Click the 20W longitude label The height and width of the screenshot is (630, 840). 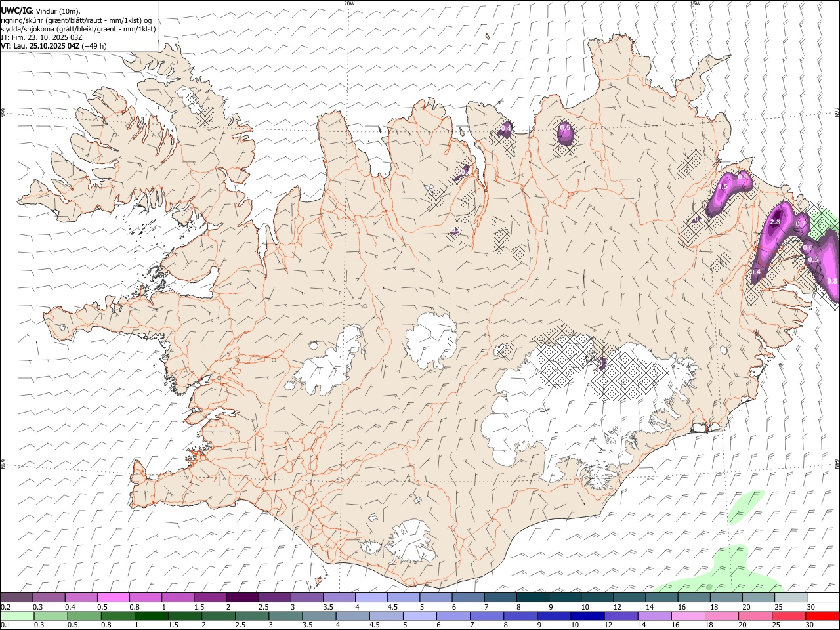tap(350, 3)
